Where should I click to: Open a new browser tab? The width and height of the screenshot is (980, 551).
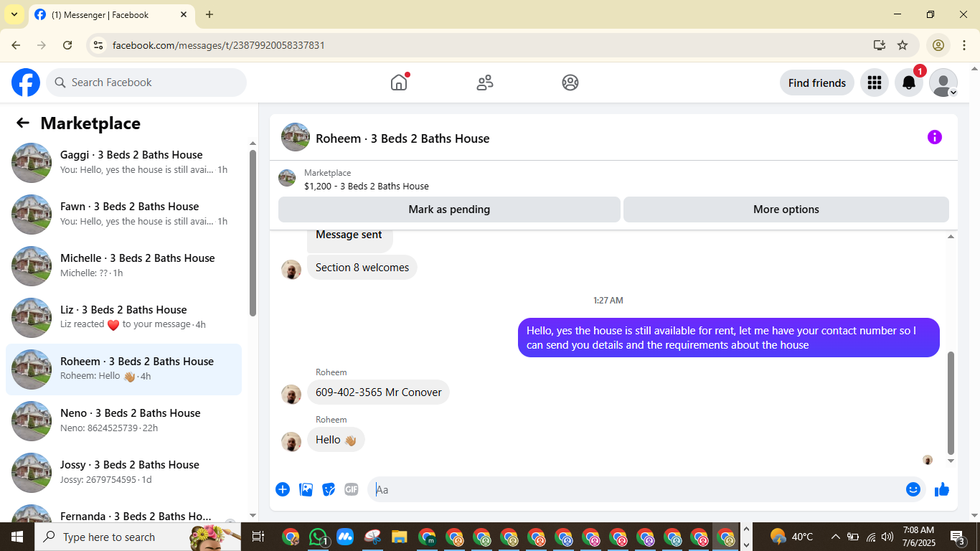pos(209,14)
